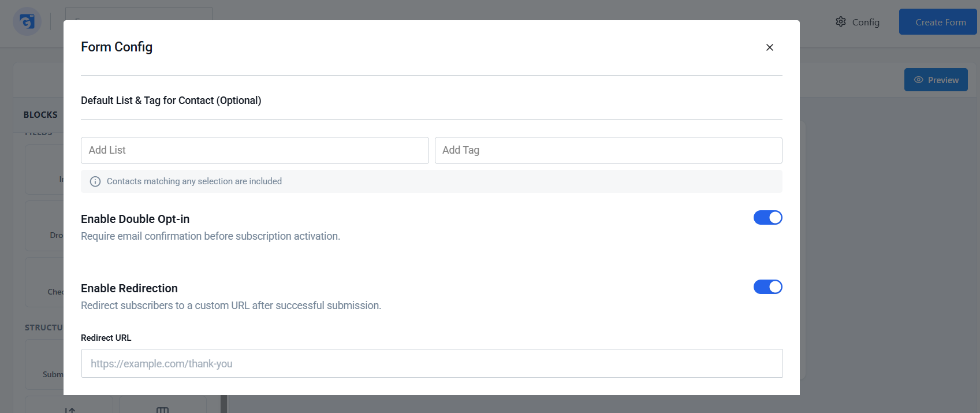980x413 pixels.
Task: Click the info icon beside contacts matching note
Action: click(95, 181)
